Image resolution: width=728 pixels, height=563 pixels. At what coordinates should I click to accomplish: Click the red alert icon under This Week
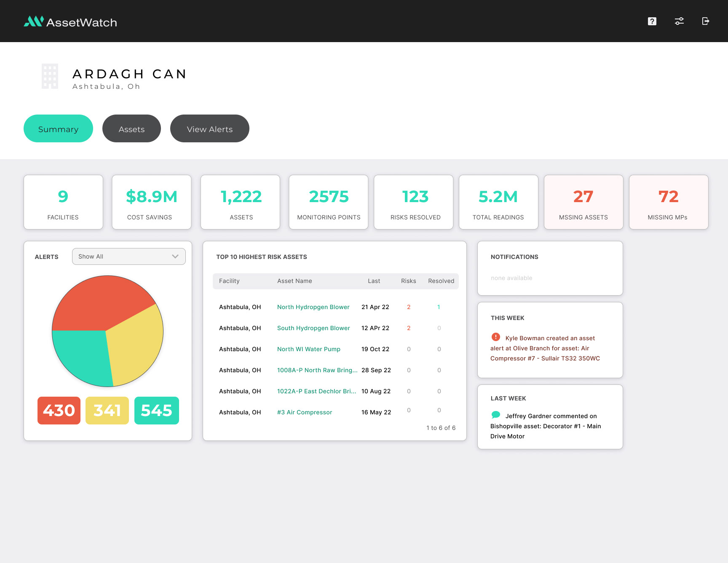point(496,337)
